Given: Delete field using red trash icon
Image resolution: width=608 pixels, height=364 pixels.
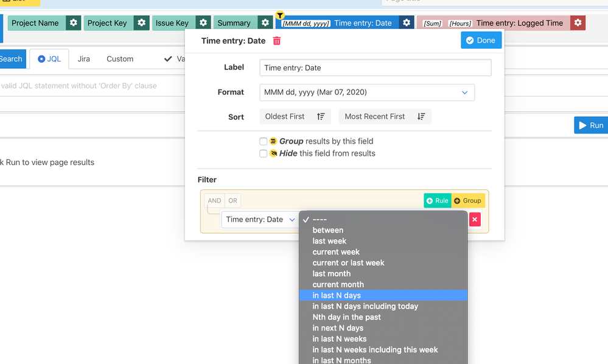Looking at the screenshot, I should tap(277, 41).
